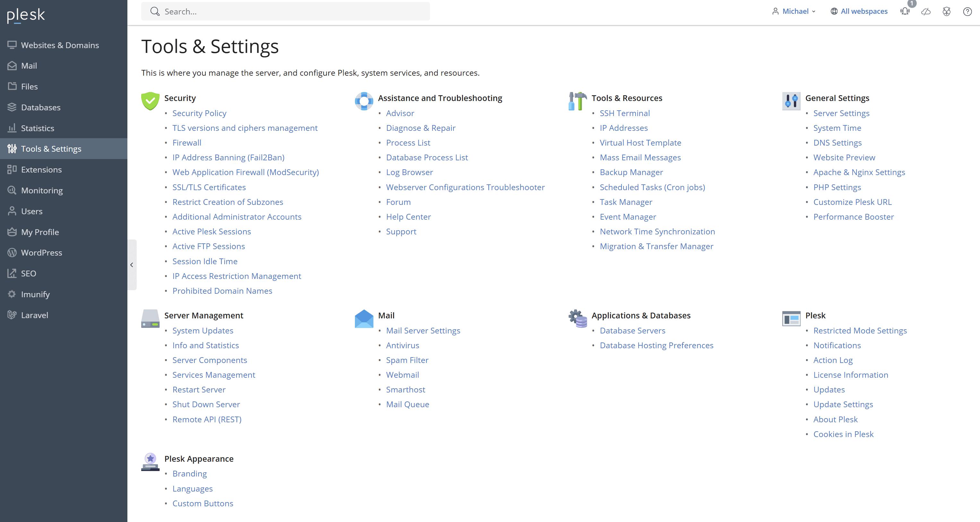
Task: Open the SSH Terminal link
Action: point(625,113)
